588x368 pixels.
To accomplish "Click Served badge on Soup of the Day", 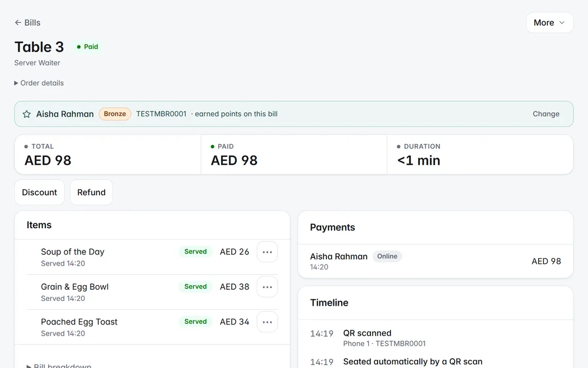I will click(195, 252).
